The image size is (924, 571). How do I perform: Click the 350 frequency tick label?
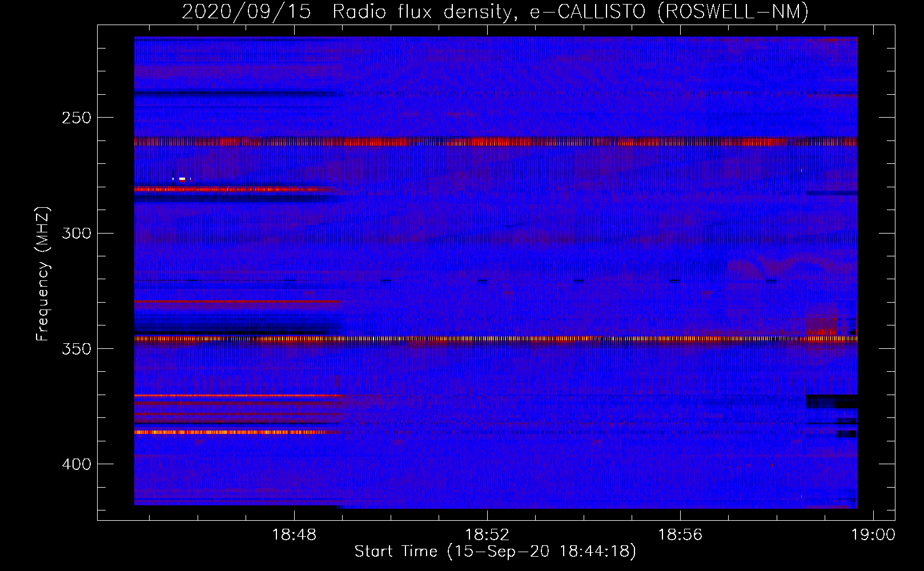pyautogui.click(x=77, y=349)
